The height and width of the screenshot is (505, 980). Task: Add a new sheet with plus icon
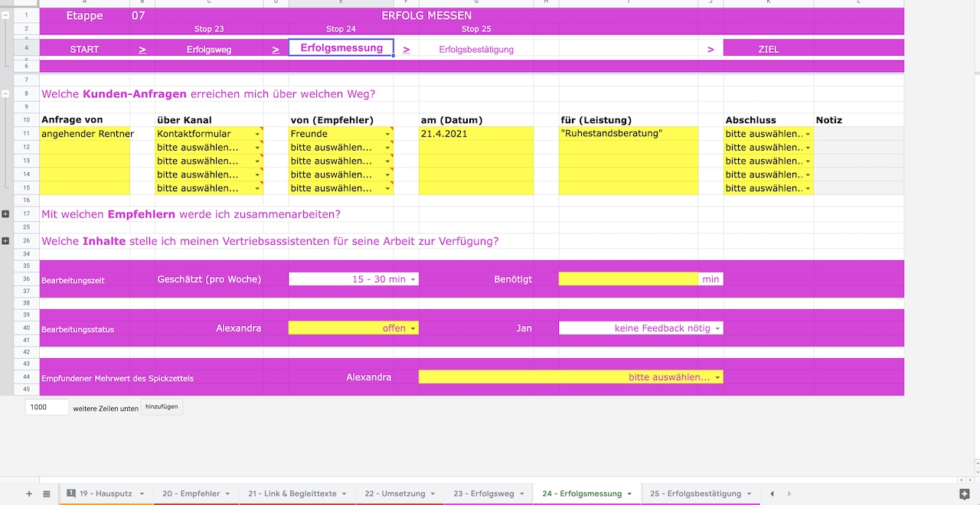point(29,494)
